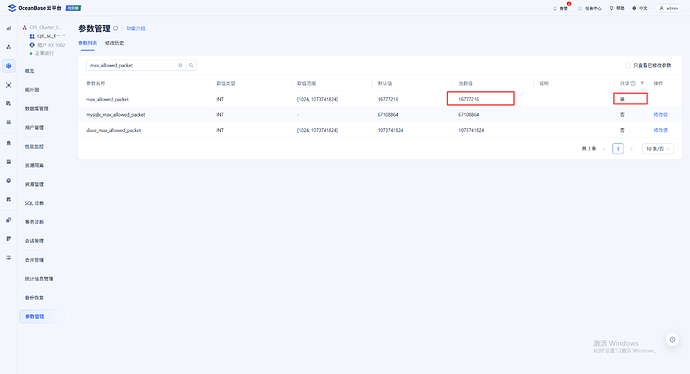Refresh the 参数管理 page via reload icon
Screen dimensions: 690x374
click(x=116, y=28)
